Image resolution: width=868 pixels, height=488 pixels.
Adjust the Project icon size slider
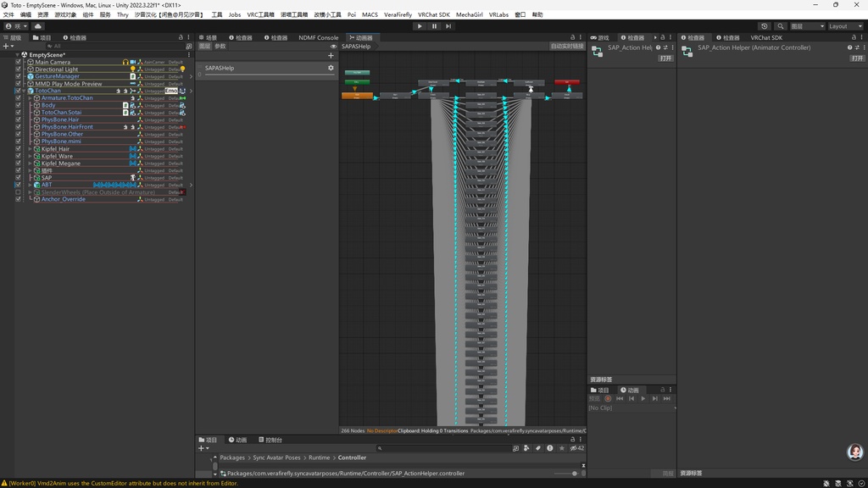point(566,473)
